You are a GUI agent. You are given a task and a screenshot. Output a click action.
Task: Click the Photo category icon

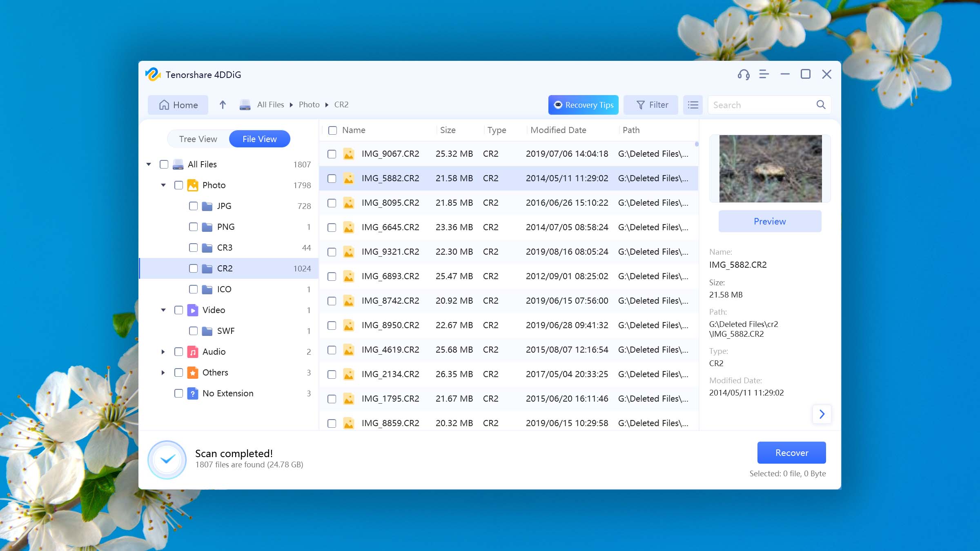(x=193, y=185)
